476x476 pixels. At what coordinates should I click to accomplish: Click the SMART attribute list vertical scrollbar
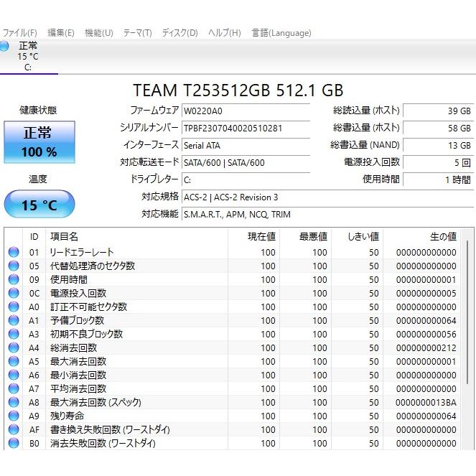pos(467,313)
